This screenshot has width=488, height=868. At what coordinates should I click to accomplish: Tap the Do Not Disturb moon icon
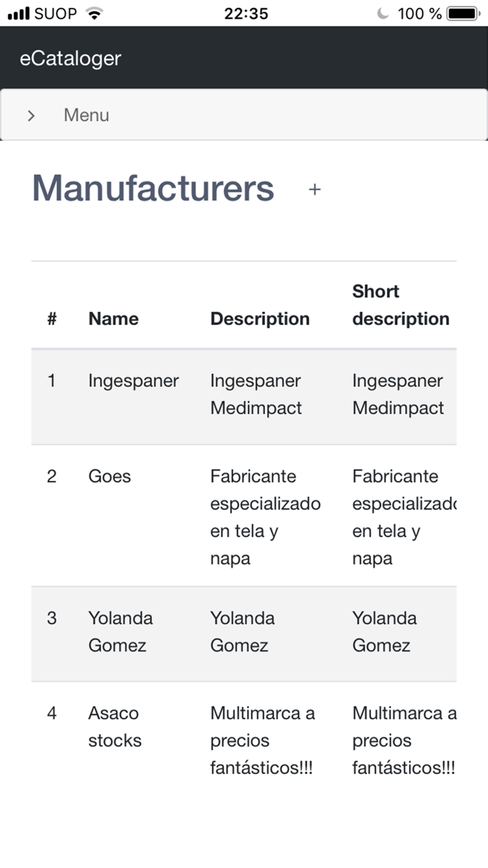coord(383,13)
